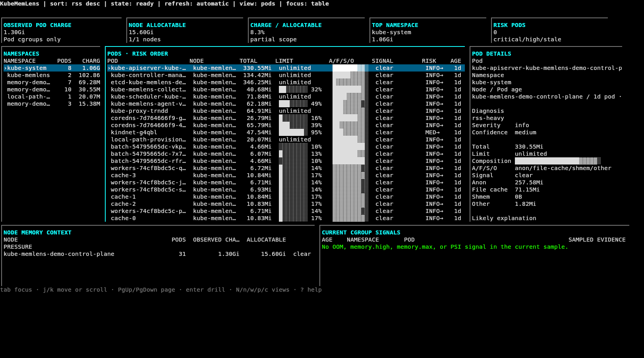Select the namespace row with 10 pods
644x358 pixels.
[52, 89]
